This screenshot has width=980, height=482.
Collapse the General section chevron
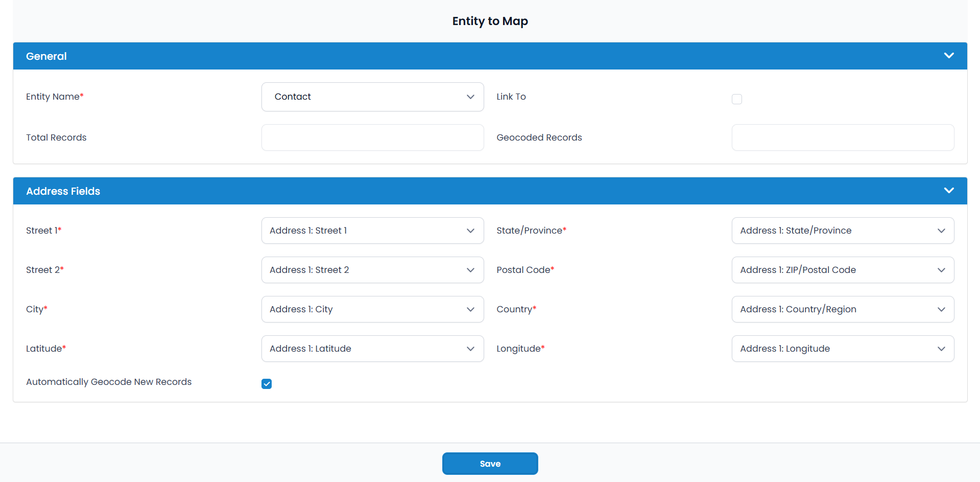point(948,56)
